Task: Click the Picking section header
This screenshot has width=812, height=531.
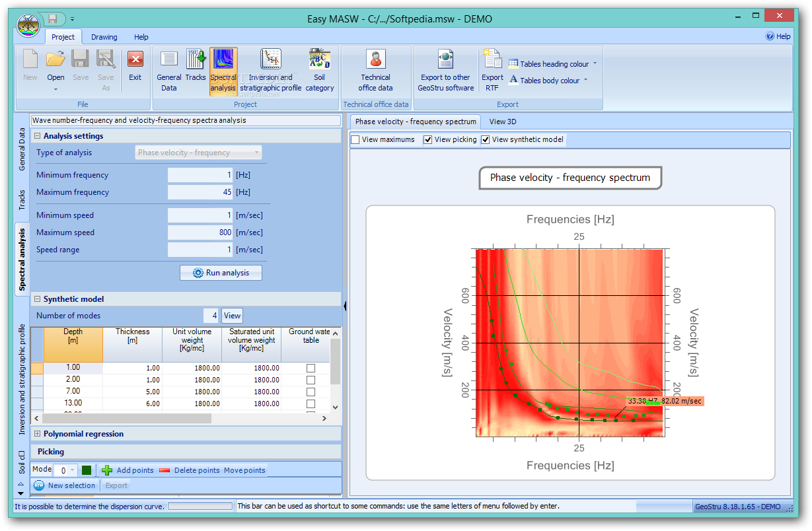Action: click(x=186, y=452)
